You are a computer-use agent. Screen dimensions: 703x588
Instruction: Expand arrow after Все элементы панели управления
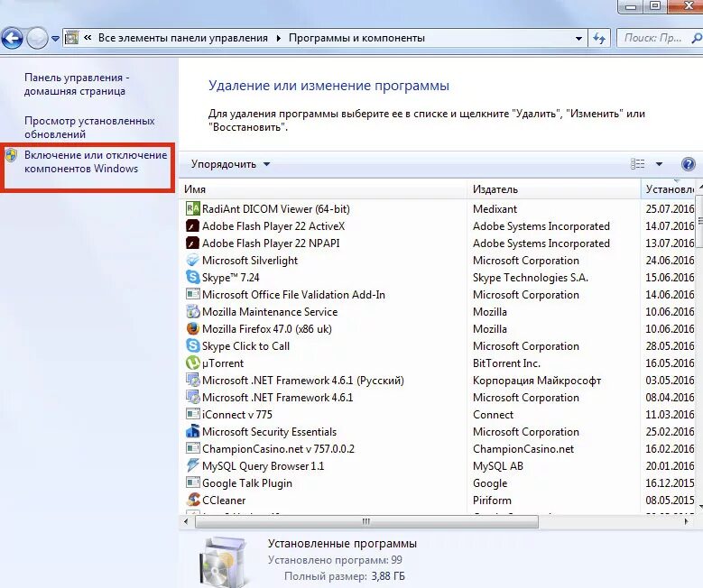click(279, 39)
